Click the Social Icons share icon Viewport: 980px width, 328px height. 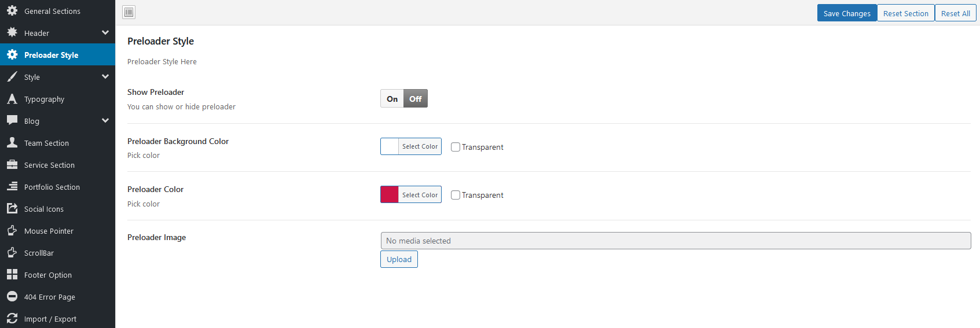tap(12, 209)
